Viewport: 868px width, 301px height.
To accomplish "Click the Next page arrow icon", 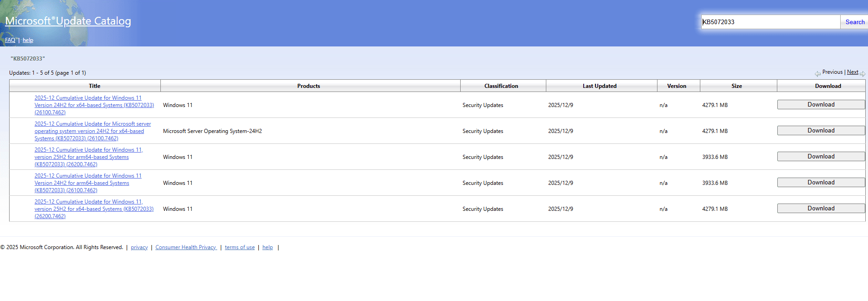I will click(x=863, y=73).
